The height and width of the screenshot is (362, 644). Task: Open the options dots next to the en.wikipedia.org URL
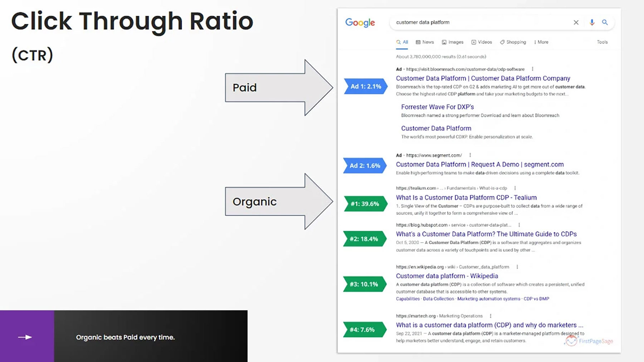click(x=517, y=267)
